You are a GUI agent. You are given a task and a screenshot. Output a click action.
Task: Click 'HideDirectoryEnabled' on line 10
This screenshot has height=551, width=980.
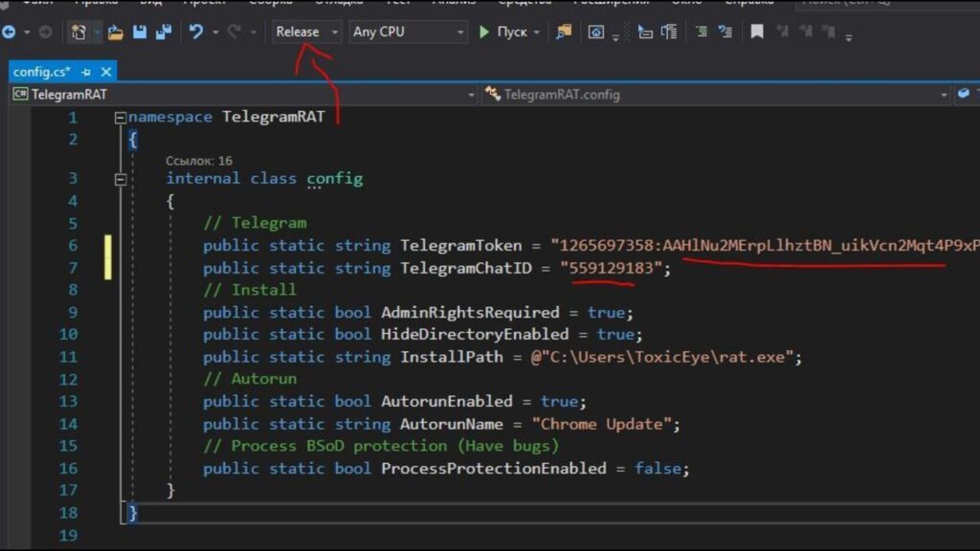[475, 334]
